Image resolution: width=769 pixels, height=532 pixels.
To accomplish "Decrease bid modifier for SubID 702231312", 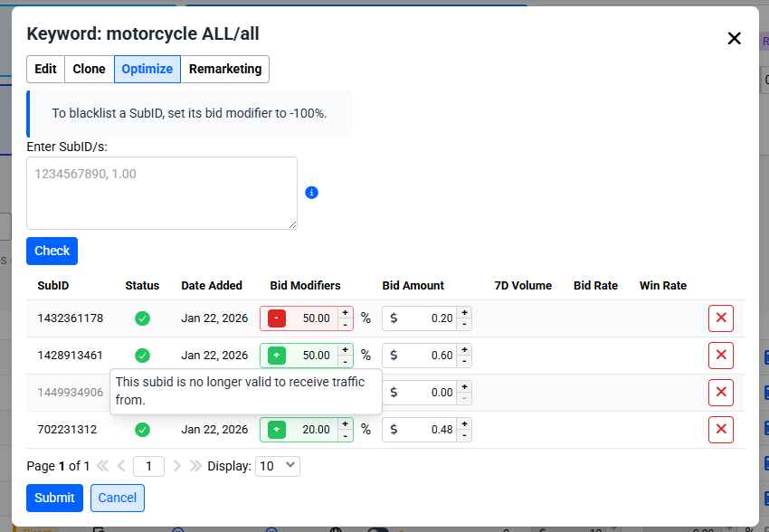I will (x=345, y=435).
